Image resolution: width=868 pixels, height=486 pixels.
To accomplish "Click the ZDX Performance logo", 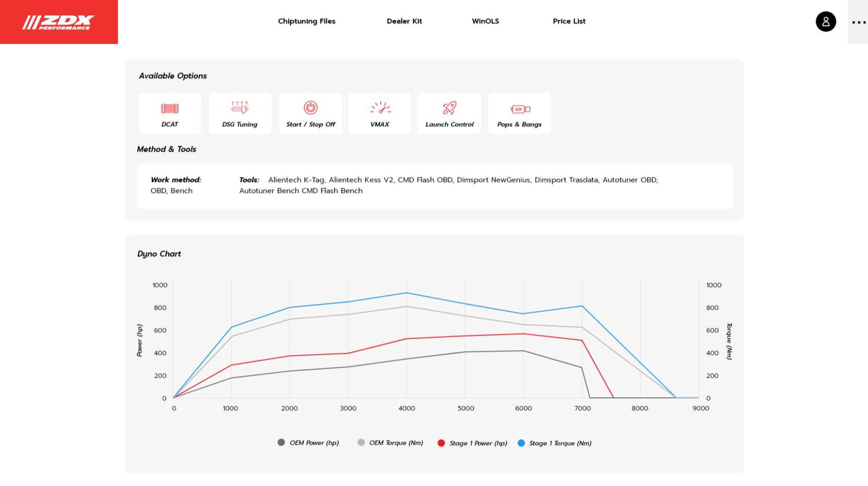I will (x=58, y=22).
